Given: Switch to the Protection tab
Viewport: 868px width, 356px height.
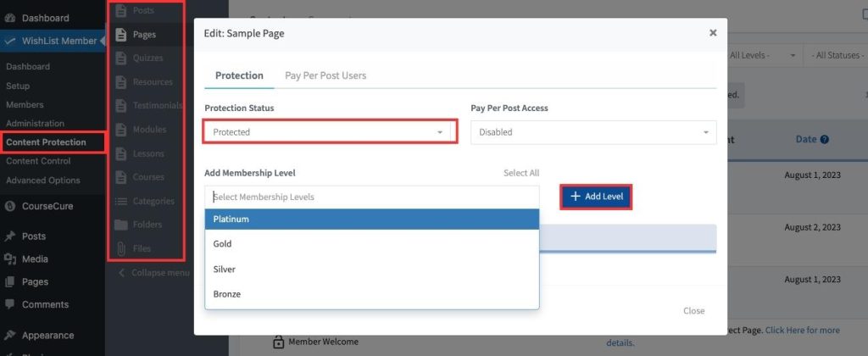Looking at the screenshot, I should click(239, 75).
